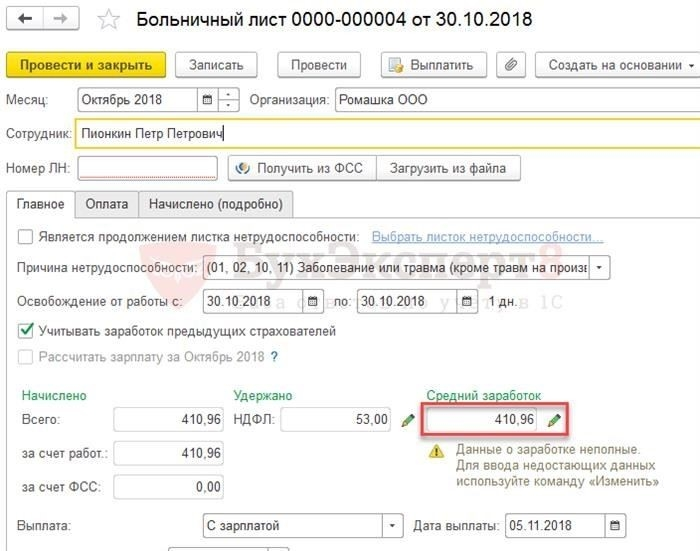Uncheck Учитывать заработок предыдущих страхователей
Screen dimensions: 700x551
(25, 331)
